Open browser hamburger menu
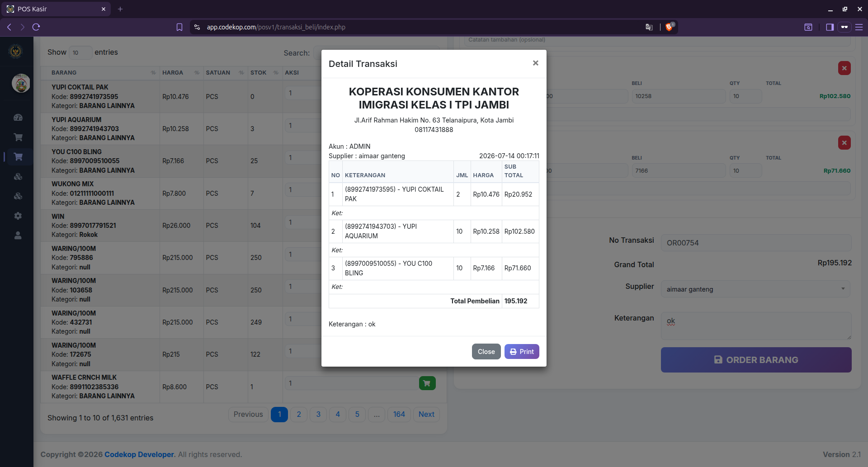The image size is (868, 467). point(859,27)
